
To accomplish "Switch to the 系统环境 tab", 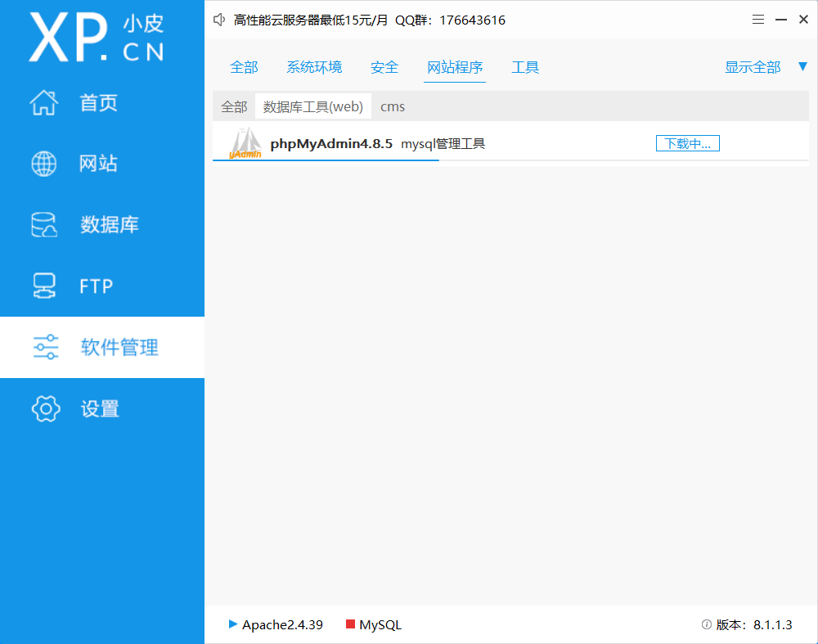I will pyautogui.click(x=314, y=67).
